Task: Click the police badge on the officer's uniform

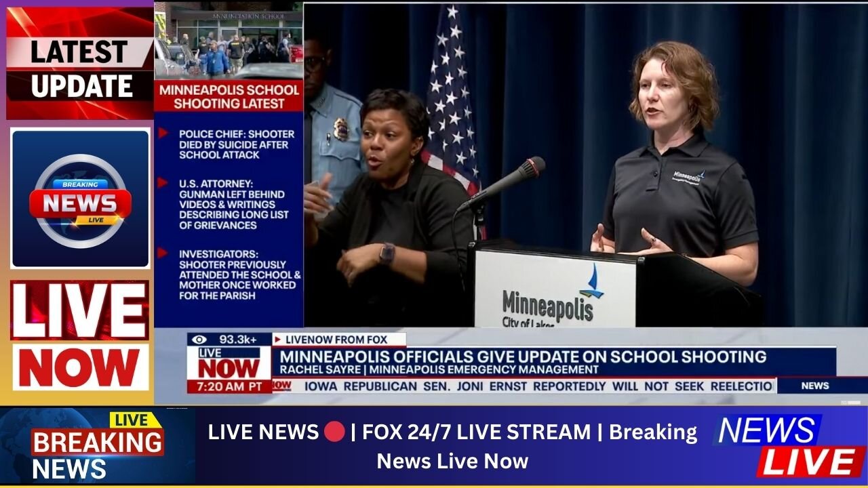Action: tap(341, 129)
